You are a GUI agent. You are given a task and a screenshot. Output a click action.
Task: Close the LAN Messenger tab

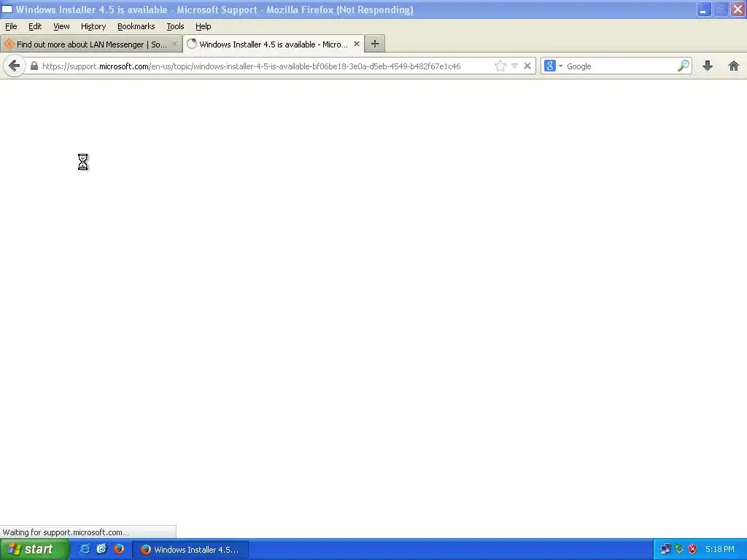[x=174, y=44]
